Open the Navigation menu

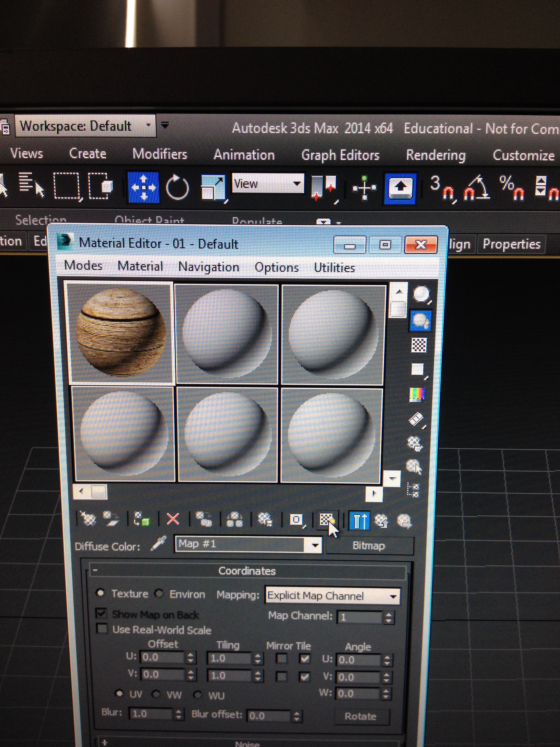[209, 267]
